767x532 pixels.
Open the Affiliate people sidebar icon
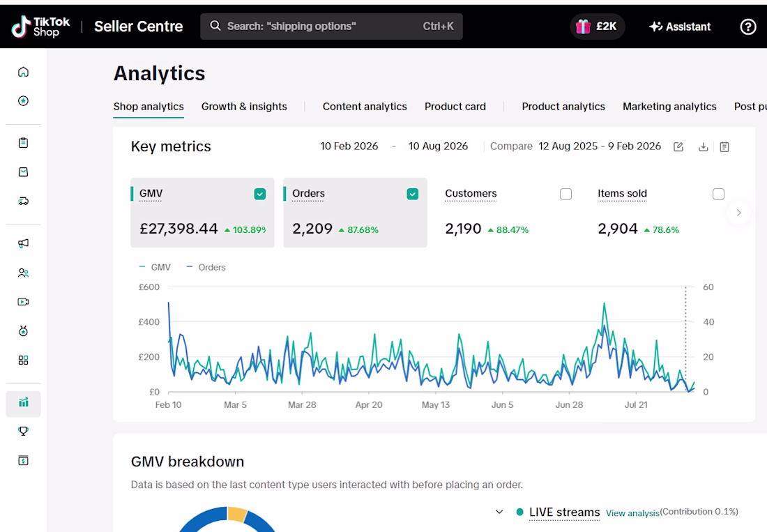point(23,273)
